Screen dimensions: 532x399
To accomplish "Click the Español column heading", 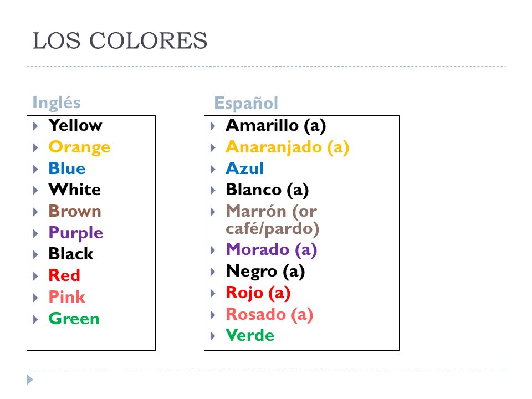I will 246,103.
